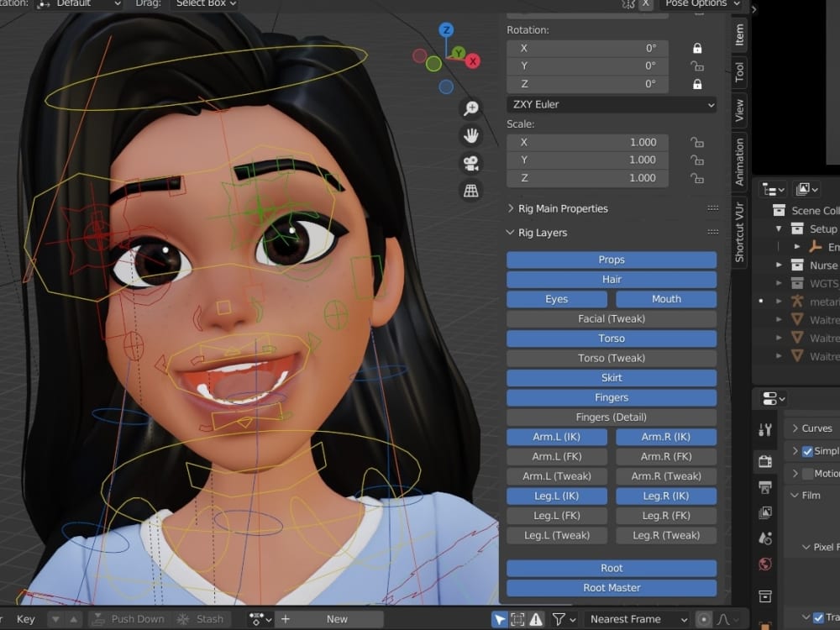Open the Render properties tab
This screenshot has width=840, height=630.
pos(764,460)
